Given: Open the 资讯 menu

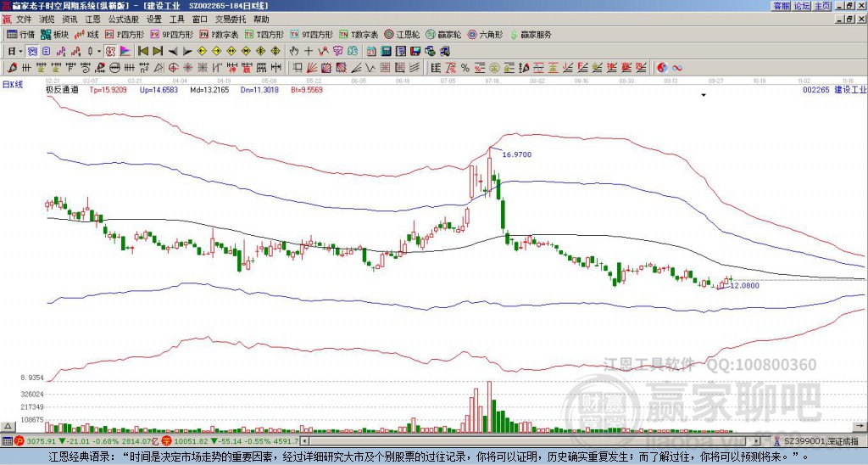Looking at the screenshot, I should click(70, 20).
